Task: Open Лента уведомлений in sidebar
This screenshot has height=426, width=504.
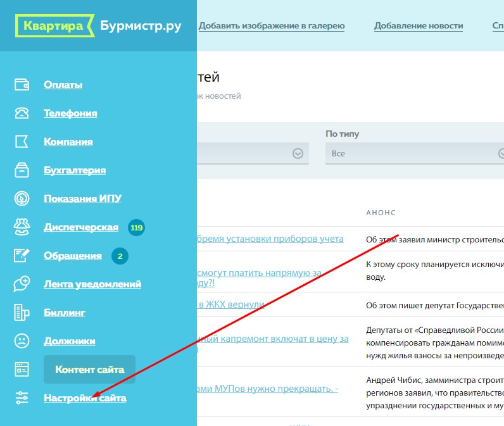Action: click(92, 284)
